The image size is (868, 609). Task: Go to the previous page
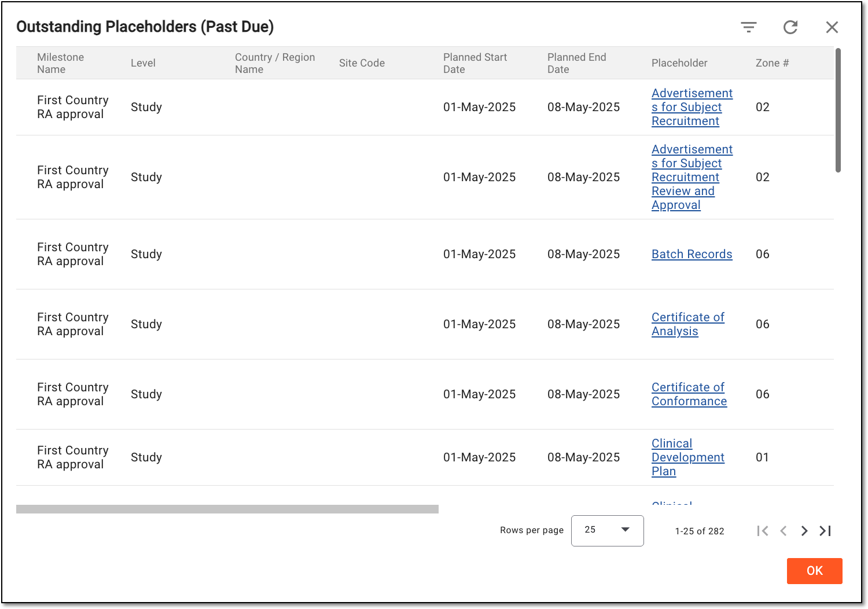tap(784, 531)
